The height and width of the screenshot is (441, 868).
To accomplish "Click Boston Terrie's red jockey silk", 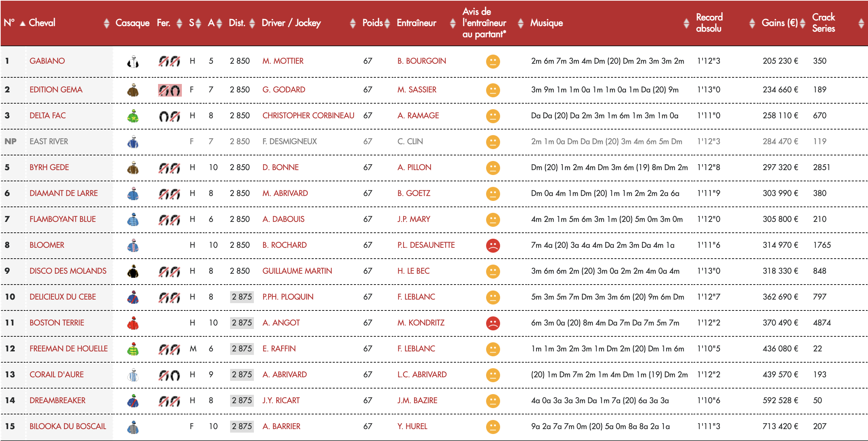I will (x=133, y=323).
